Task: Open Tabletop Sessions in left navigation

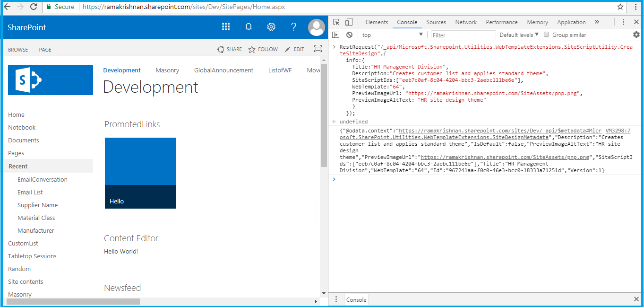Action: pyautogui.click(x=32, y=256)
